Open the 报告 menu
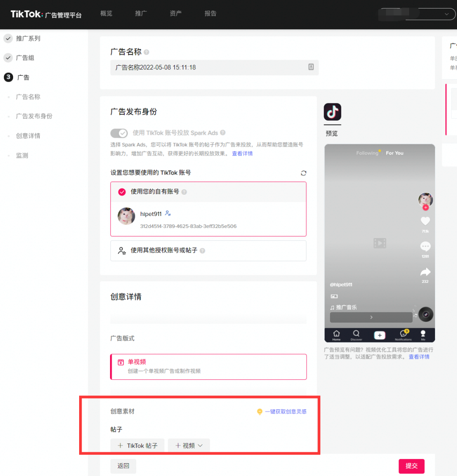This screenshot has width=457, height=476. [x=210, y=14]
